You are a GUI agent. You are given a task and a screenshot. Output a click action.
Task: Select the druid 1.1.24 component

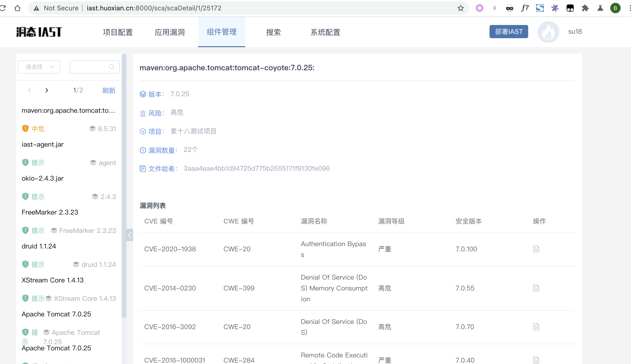click(x=39, y=246)
